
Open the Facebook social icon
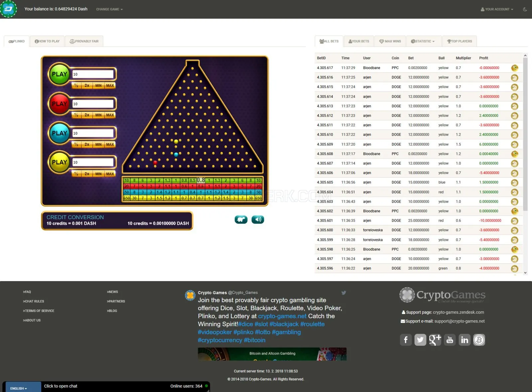(406, 340)
